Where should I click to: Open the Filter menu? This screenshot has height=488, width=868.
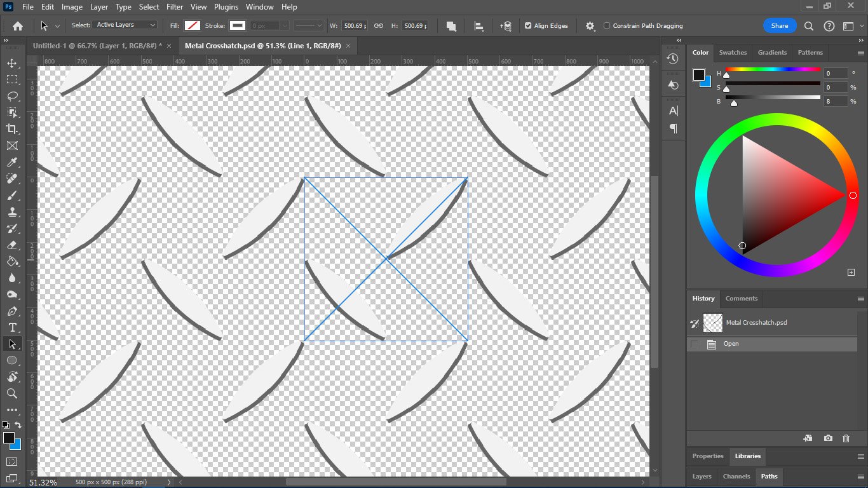pos(175,7)
